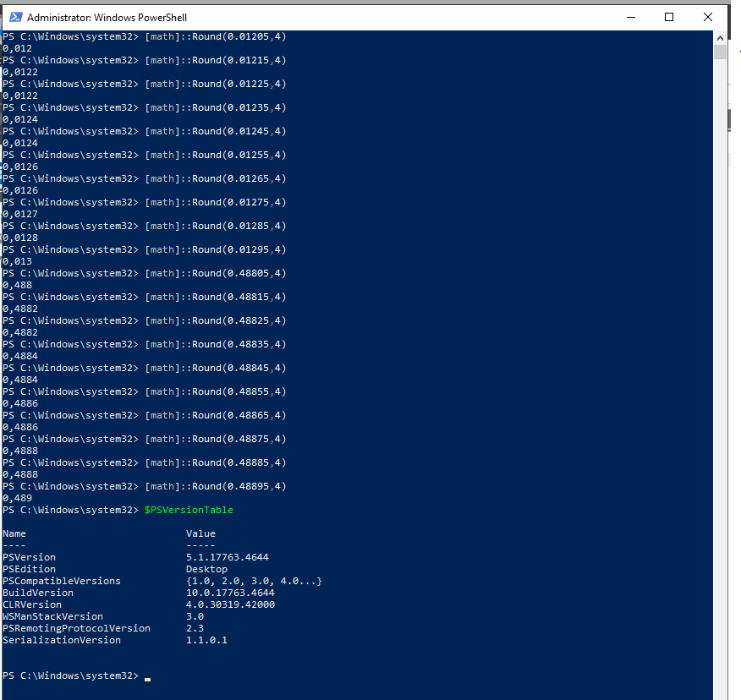Image resolution: width=741 pixels, height=700 pixels.
Task: Click the value {1.0, 2.0, 3.0, 4.0...}
Action: click(x=254, y=581)
